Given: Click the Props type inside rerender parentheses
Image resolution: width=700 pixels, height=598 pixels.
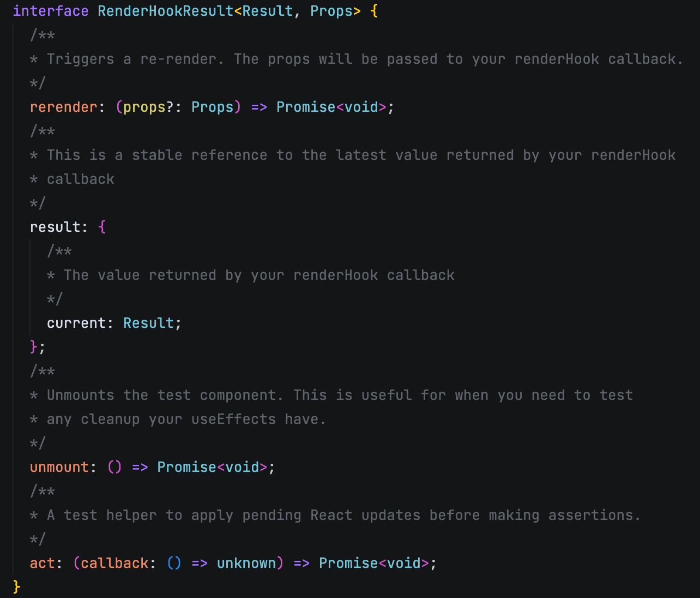Looking at the screenshot, I should pos(213,107).
